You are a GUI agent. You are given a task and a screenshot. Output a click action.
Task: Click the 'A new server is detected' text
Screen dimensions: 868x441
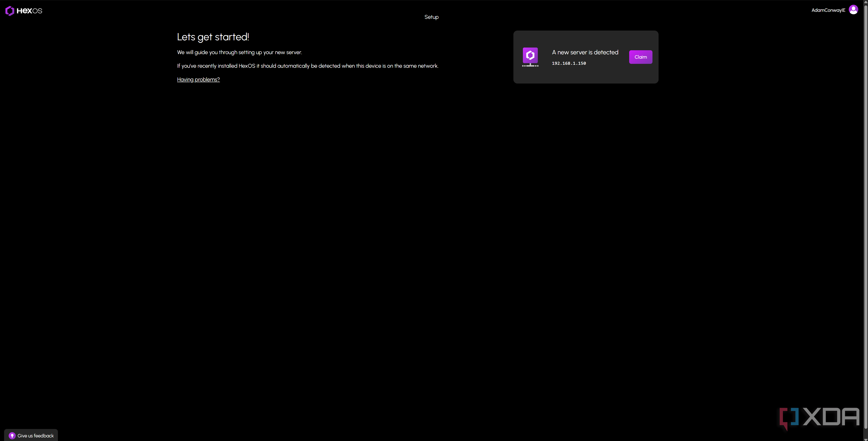coord(585,52)
